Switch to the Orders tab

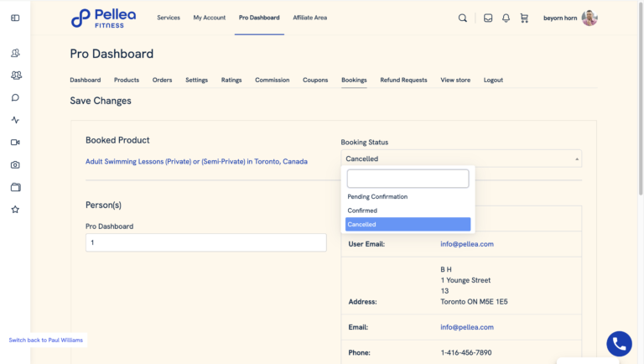coord(162,81)
